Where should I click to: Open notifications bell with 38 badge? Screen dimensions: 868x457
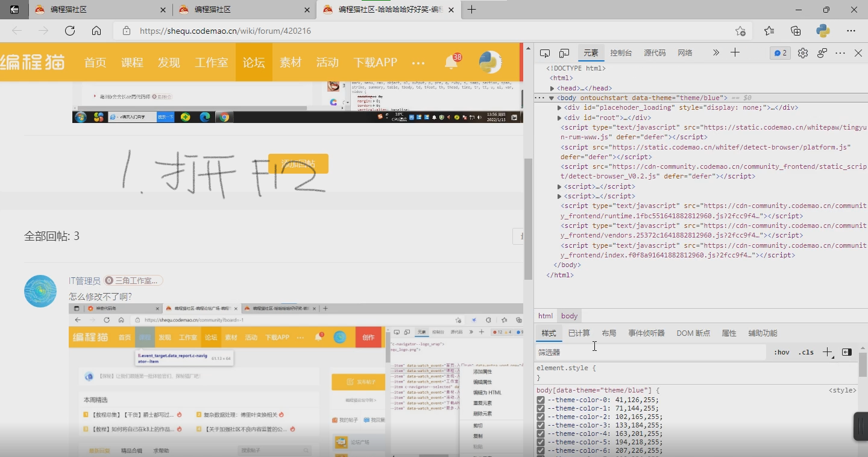coord(453,61)
